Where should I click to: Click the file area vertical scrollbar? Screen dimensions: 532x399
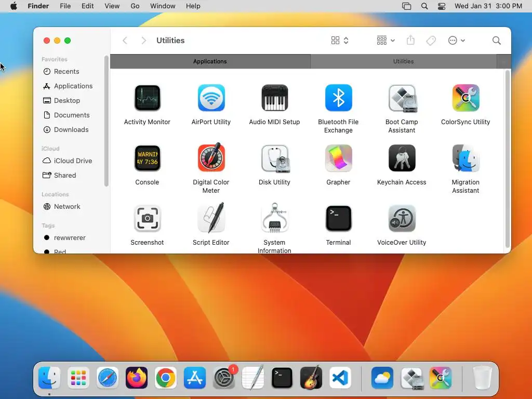508,159
